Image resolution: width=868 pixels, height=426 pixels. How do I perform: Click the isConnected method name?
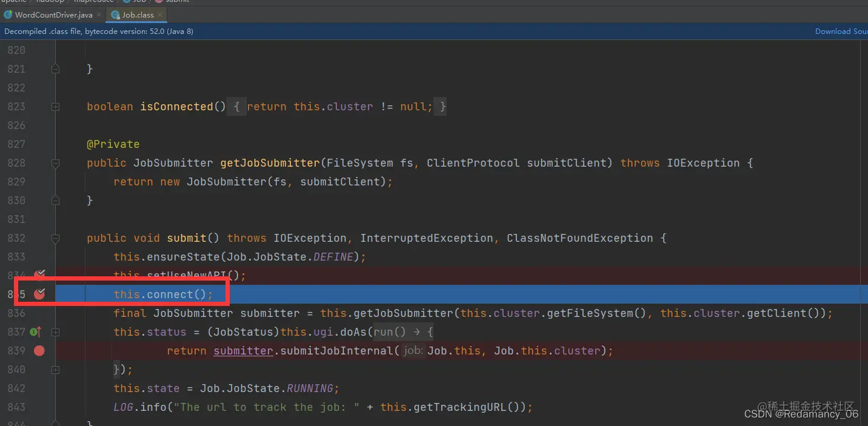click(x=177, y=107)
